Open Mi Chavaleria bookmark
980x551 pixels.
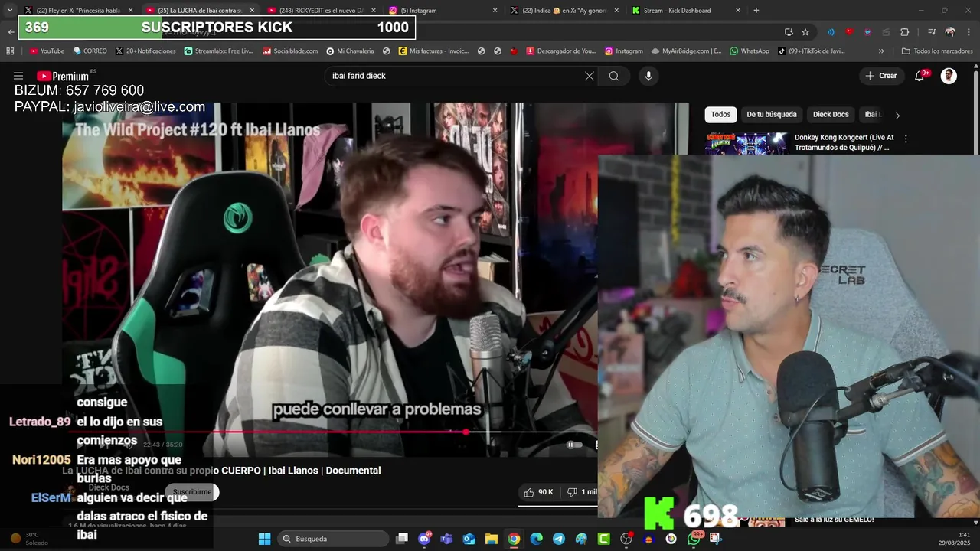point(350,51)
